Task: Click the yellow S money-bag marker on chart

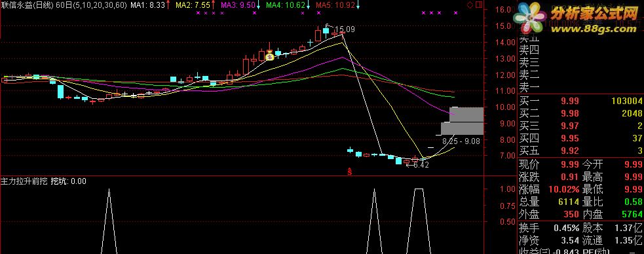Action: click(269, 57)
